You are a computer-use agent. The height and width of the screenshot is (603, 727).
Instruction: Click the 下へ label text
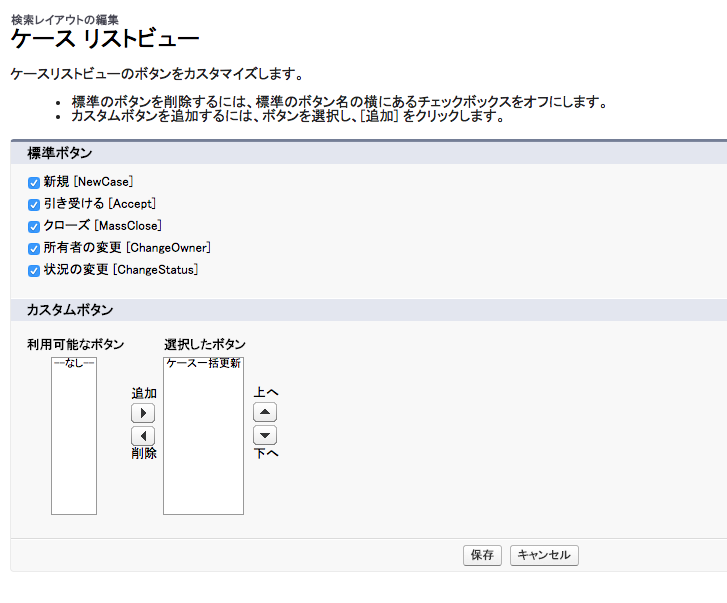[x=266, y=453]
